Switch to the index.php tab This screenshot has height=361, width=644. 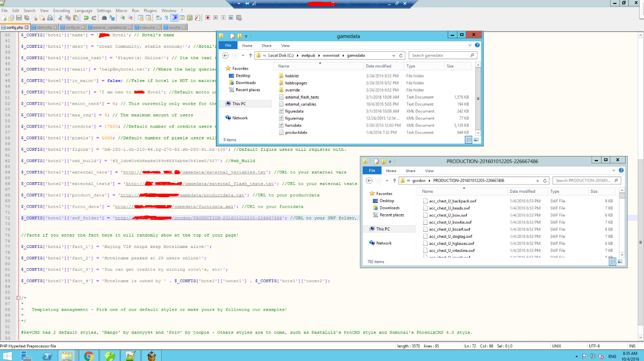click(148, 27)
